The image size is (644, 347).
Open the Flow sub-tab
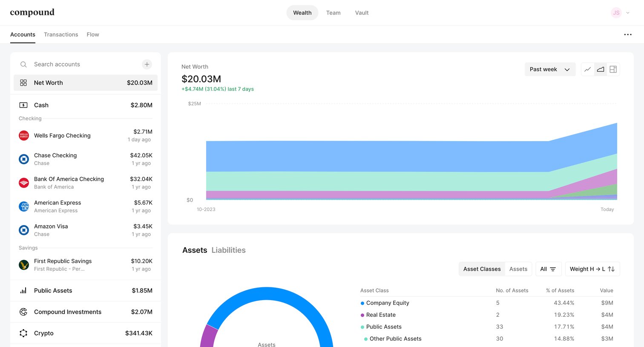click(93, 35)
